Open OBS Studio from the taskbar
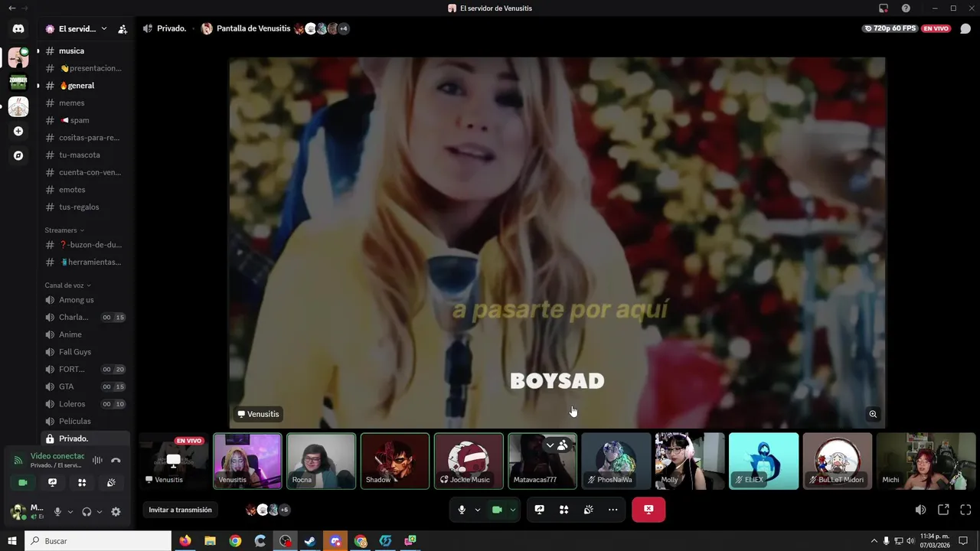Viewport: 980px width, 551px height. 285,541
